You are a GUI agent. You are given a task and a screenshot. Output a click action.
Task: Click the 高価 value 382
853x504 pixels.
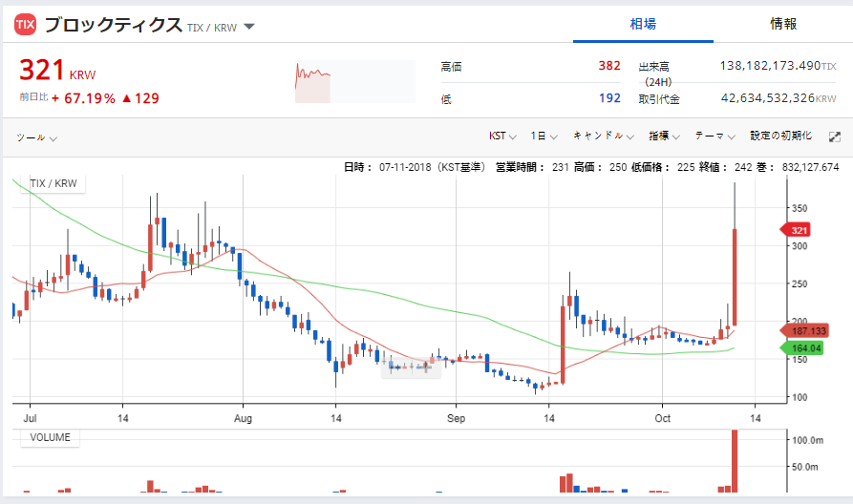pos(609,66)
